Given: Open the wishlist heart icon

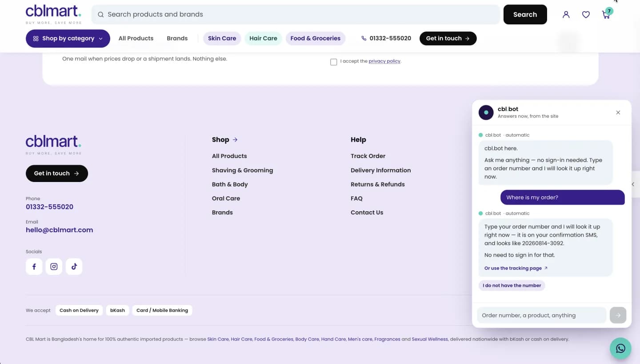Looking at the screenshot, I should point(586,15).
